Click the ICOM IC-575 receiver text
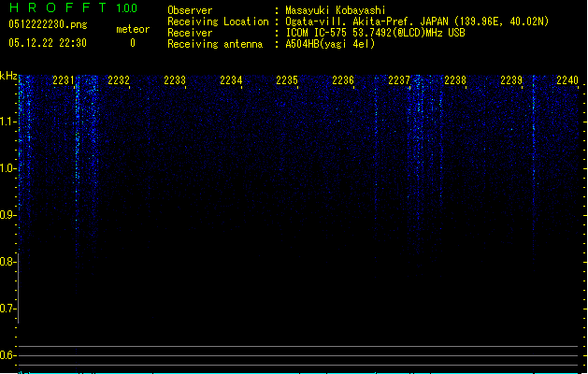This screenshot has height=374, width=588. tap(375, 33)
